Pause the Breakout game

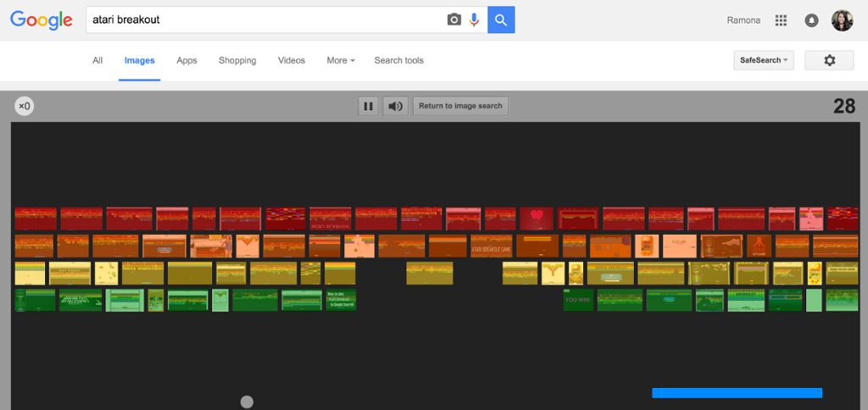pyautogui.click(x=368, y=106)
